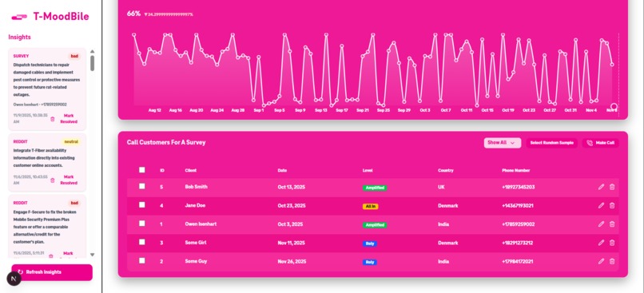Image resolution: width=644 pixels, height=293 pixels.
Task: Click the ID column header
Action: point(162,170)
